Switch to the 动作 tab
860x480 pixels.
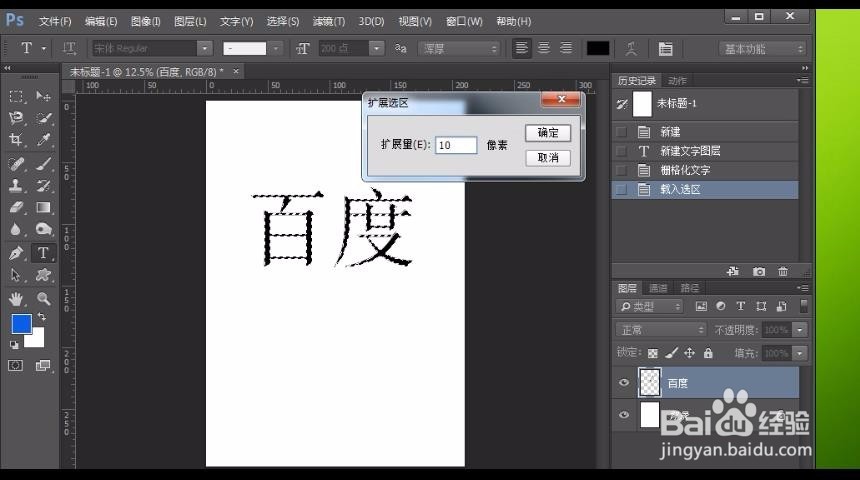coord(677,81)
